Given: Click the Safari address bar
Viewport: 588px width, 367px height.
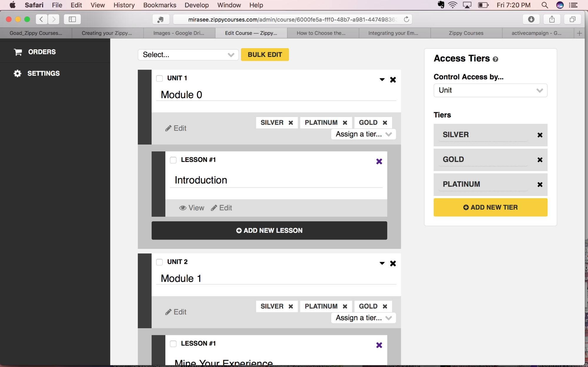Looking at the screenshot, I should pos(292,19).
